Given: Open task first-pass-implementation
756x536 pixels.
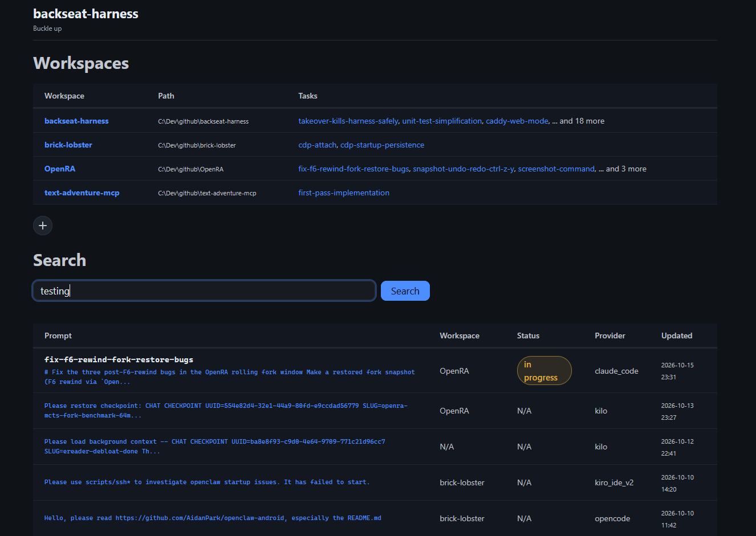Looking at the screenshot, I should pos(344,193).
